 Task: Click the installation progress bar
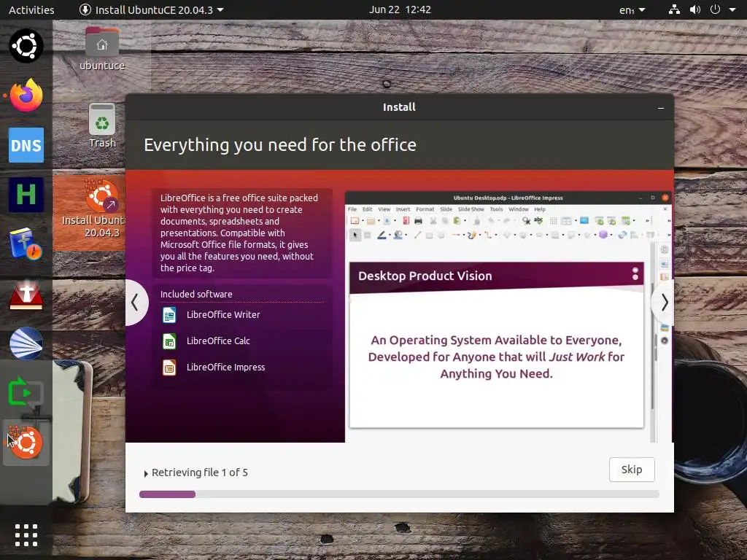[x=399, y=494]
